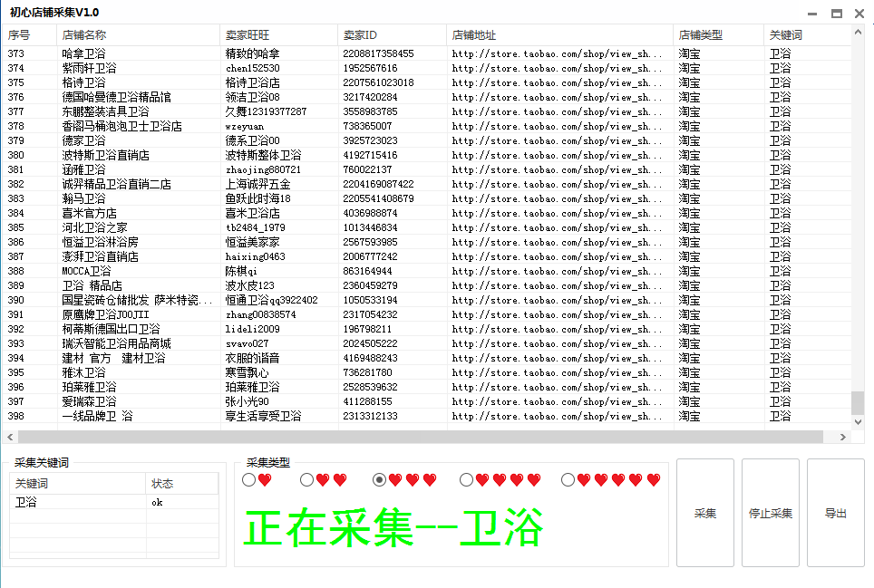
Task: Maximize the application window
Action: [x=836, y=14]
